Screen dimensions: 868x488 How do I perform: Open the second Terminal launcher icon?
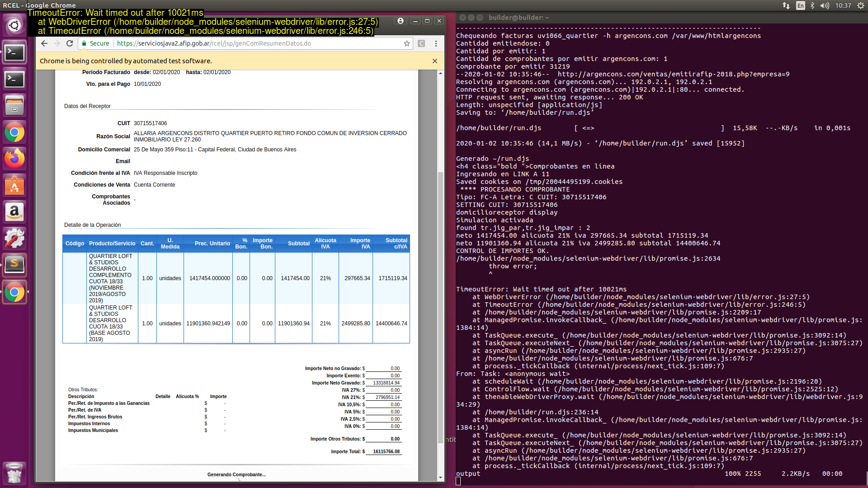coord(14,80)
